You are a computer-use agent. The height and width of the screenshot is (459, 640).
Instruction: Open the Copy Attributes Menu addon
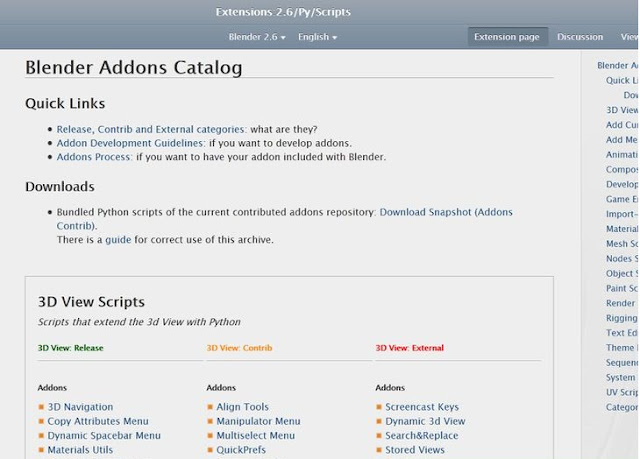[98, 421]
